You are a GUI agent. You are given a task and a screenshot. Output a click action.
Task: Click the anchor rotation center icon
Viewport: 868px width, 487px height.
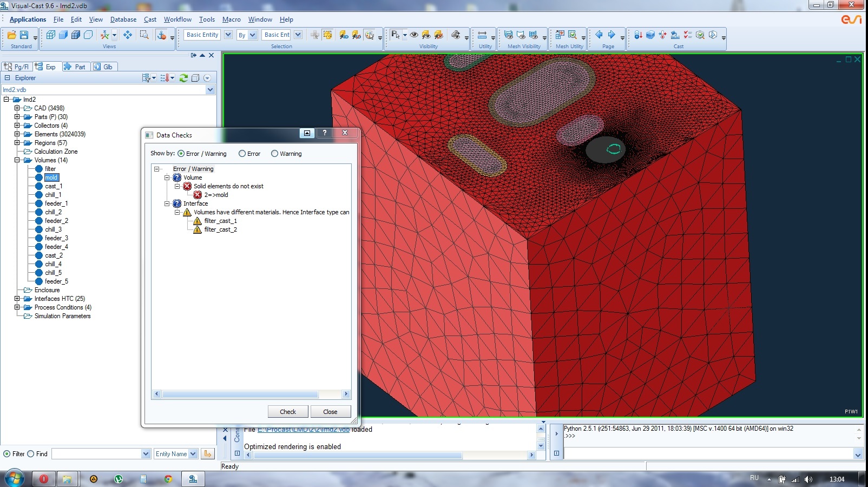[161, 35]
